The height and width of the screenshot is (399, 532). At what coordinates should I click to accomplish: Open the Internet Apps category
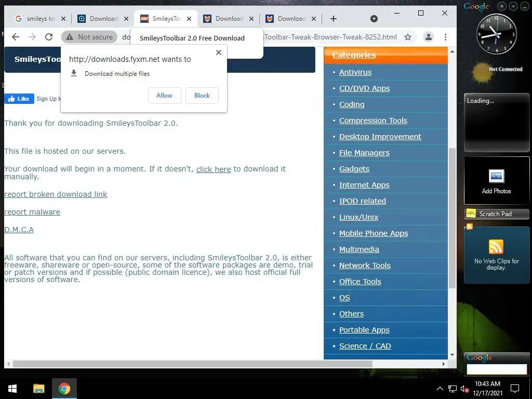(x=364, y=185)
